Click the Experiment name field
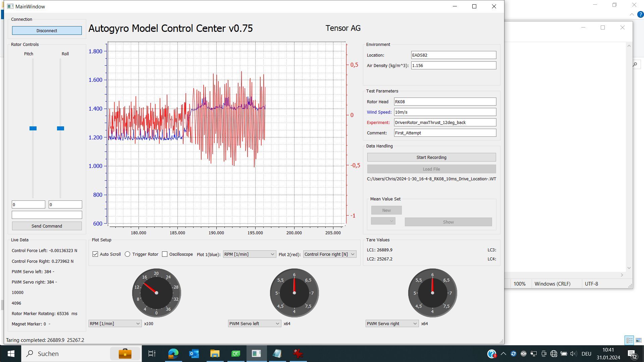This screenshot has height=362, width=644. click(445, 123)
